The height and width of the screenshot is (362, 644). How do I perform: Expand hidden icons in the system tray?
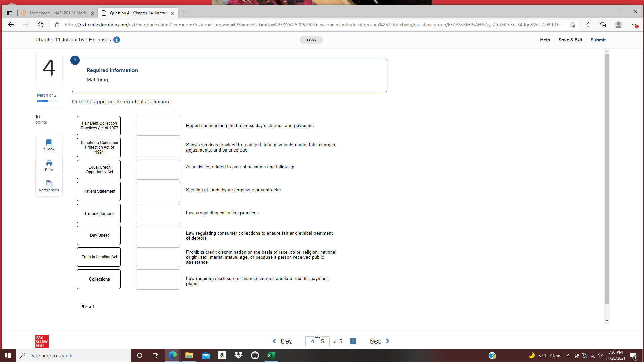click(568, 355)
